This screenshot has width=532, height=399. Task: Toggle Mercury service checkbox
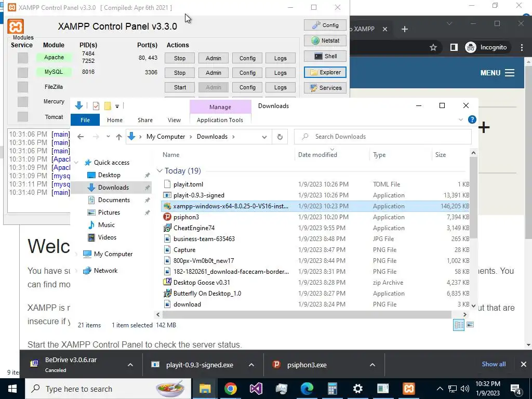[x=23, y=102]
